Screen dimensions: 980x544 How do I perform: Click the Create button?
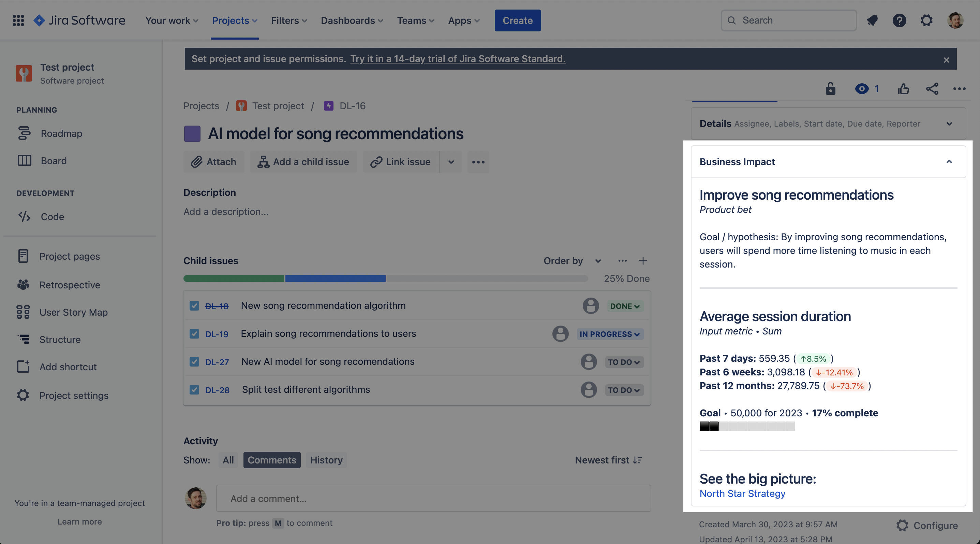517,20
